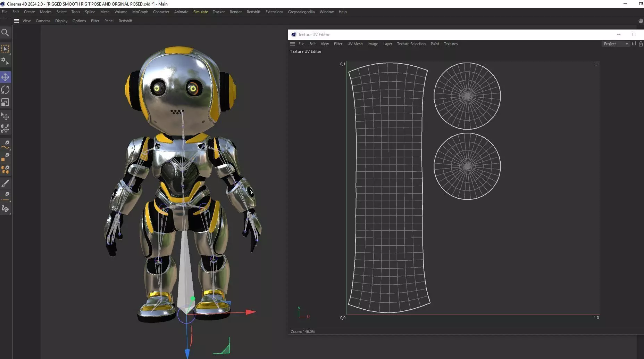Open the viewport Redshift menu
The image size is (644, 359).
[125, 21]
